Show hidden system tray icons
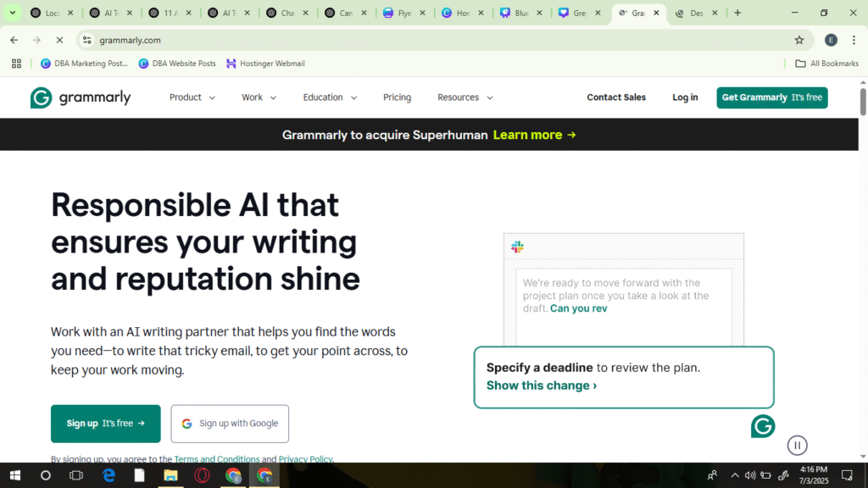The width and height of the screenshot is (868, 488). pos(735,475)
